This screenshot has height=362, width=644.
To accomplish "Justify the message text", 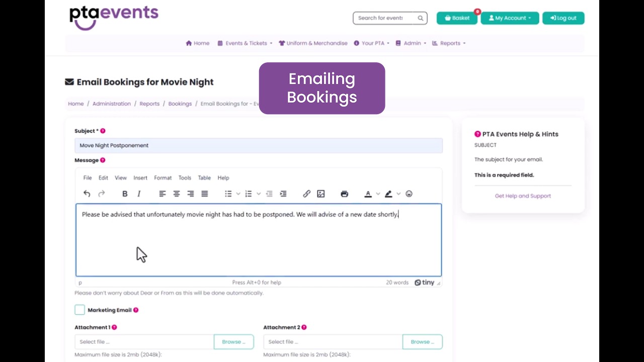I will coord(205,194).
